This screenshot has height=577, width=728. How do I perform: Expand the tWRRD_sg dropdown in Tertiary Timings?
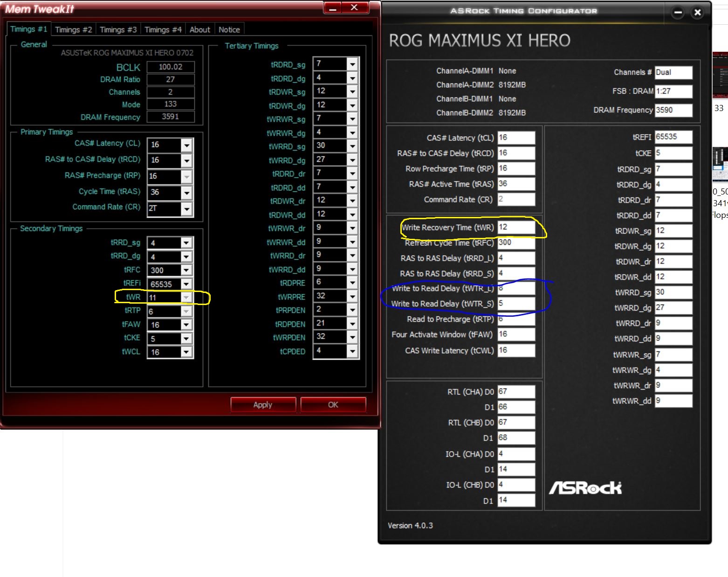click(352, 146)
